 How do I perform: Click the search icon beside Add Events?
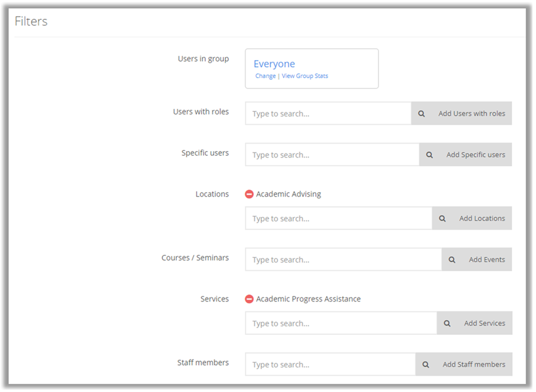tap(451, 260)
